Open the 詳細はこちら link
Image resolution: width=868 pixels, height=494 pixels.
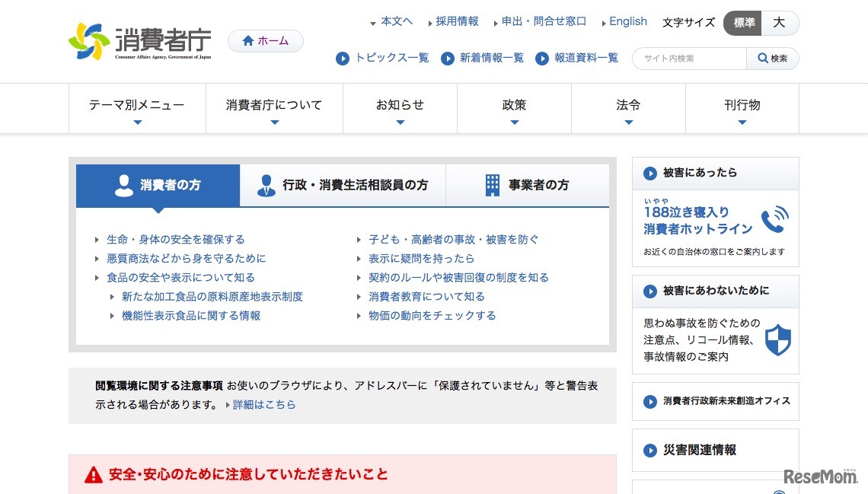click(x=264, y=404)
